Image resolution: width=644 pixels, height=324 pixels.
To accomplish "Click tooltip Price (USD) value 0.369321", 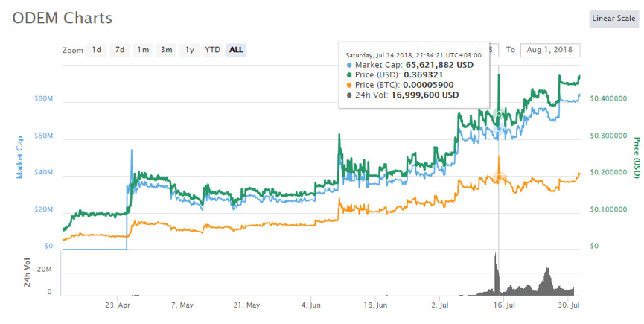I will pos(423,75).
